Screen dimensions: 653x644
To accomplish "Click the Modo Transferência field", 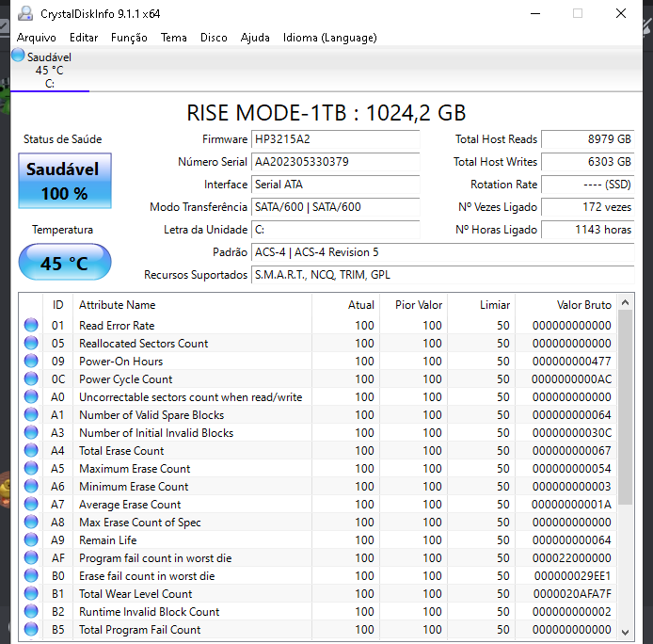I will (335, 207).
